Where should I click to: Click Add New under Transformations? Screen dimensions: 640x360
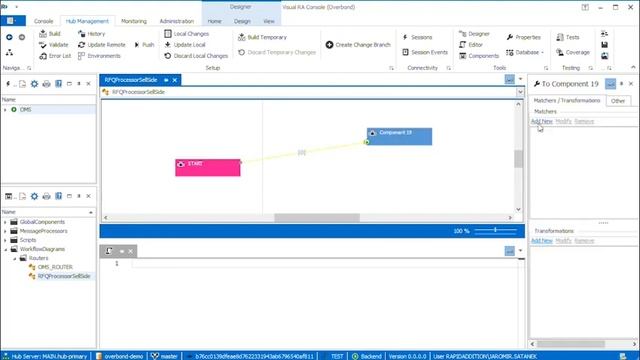pos(541,241)
